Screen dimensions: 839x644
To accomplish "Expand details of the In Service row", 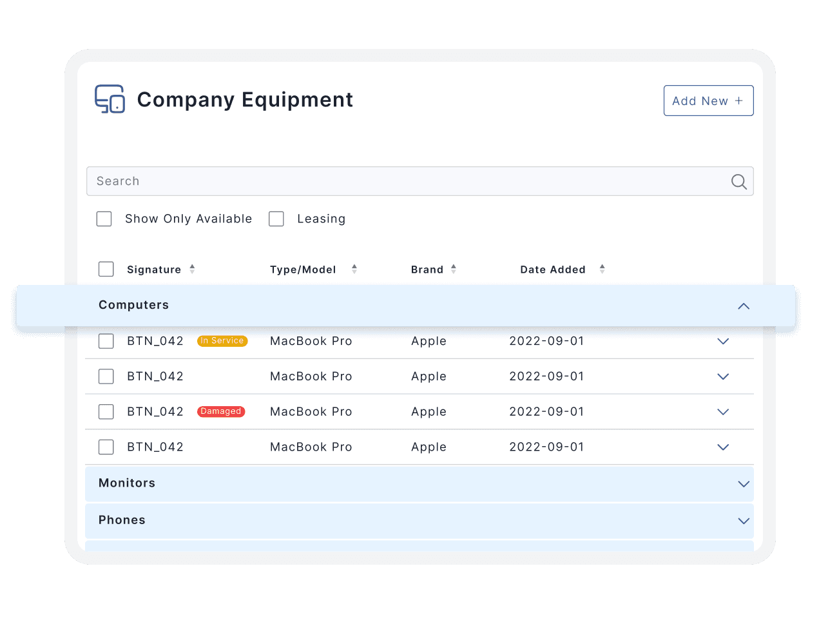I will coord(723,342).
